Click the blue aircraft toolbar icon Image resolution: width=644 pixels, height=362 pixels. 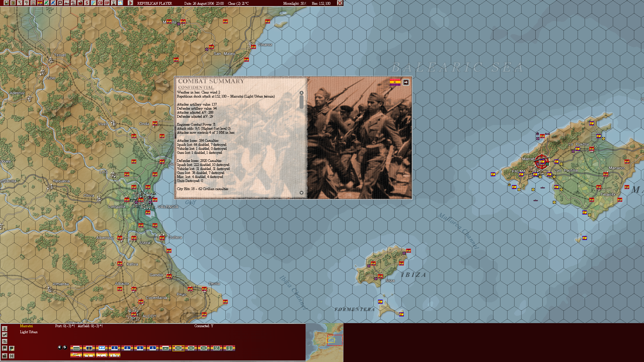[53, 3]
